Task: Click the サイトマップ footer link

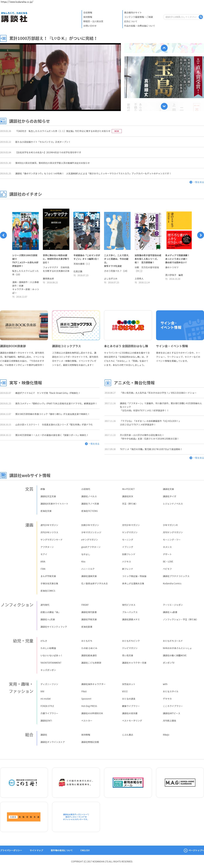Action: [x=36, y=851]
